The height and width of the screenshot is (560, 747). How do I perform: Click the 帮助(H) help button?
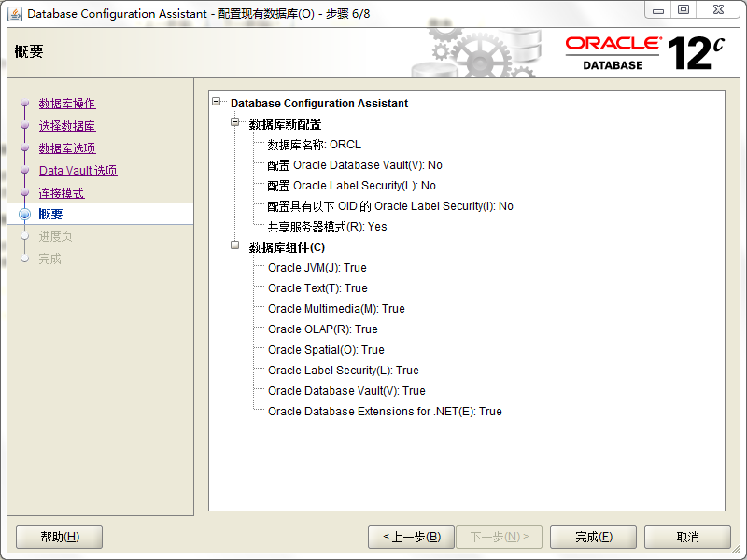[x=60, y=538]
